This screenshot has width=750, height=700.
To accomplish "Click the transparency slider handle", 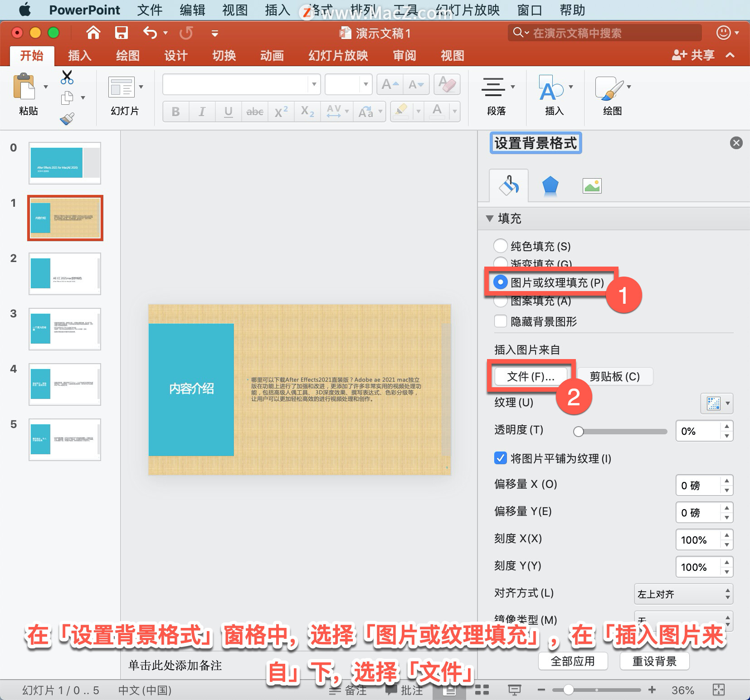I will click(578, 431).
